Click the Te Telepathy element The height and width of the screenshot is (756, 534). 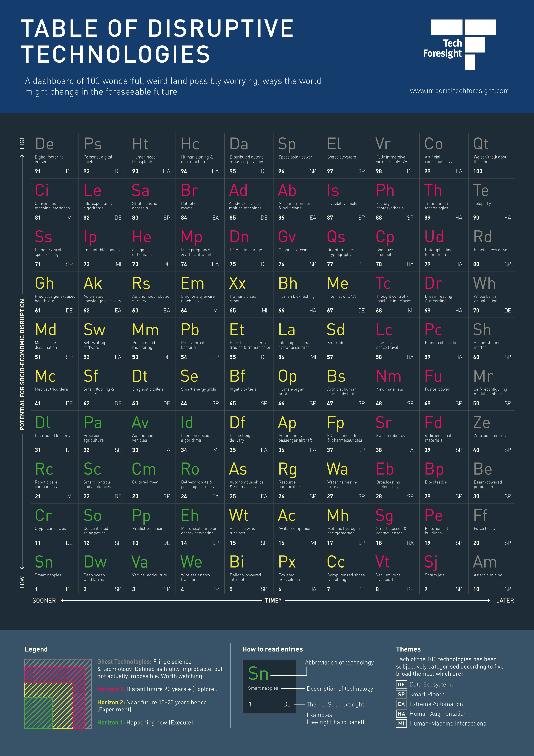[x=491, y=202]
